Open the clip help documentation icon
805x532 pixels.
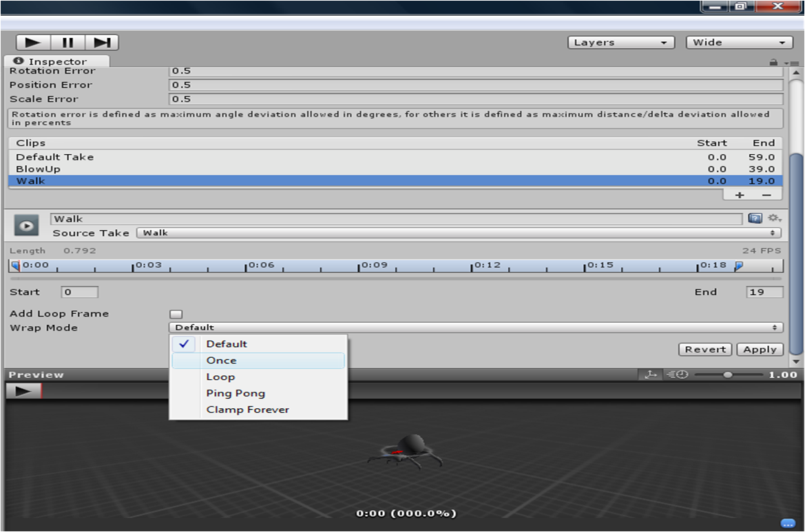click(755, 218)
